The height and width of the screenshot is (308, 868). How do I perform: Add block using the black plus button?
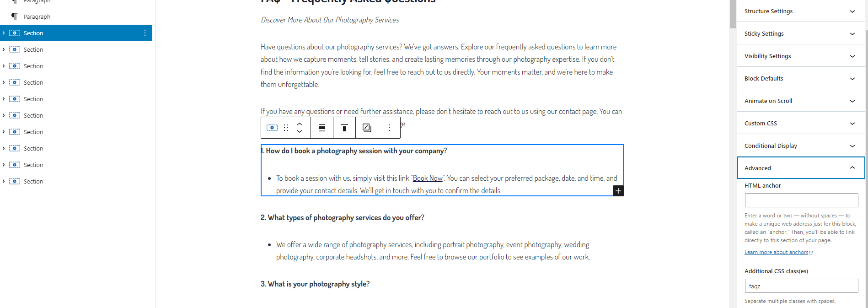pos(618,191)
